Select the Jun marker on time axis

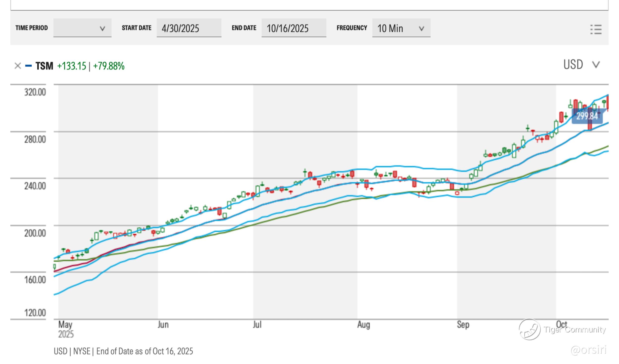(x=163, y=324)
